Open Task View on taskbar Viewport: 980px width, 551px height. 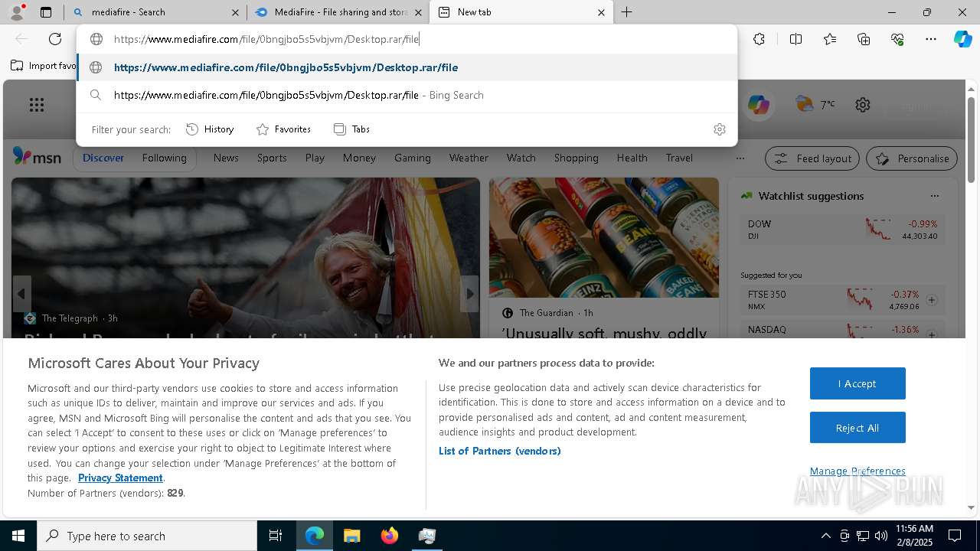pos(276,536)
